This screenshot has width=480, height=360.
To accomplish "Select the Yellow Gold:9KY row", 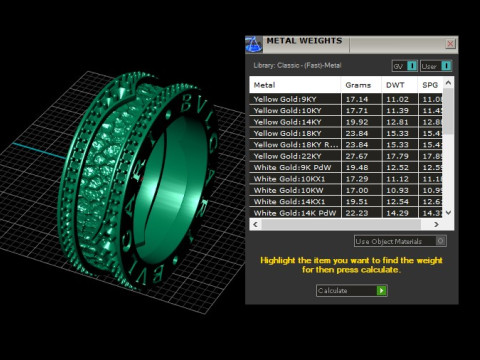I will pyautogui.click(x=346, y=99).
